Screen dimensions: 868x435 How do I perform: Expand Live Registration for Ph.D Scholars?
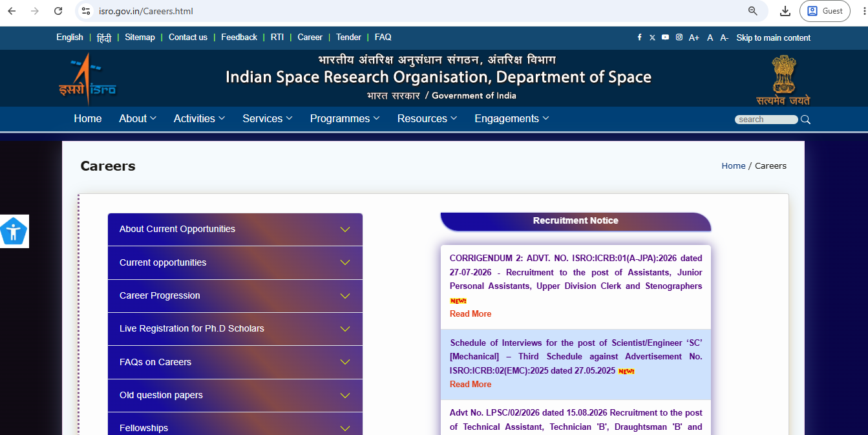[x=235, y=329]
